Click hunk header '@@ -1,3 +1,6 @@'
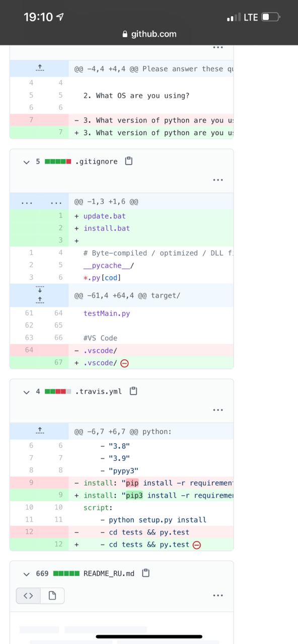Viewport: 298px width, 644px height. coord(106,202)
